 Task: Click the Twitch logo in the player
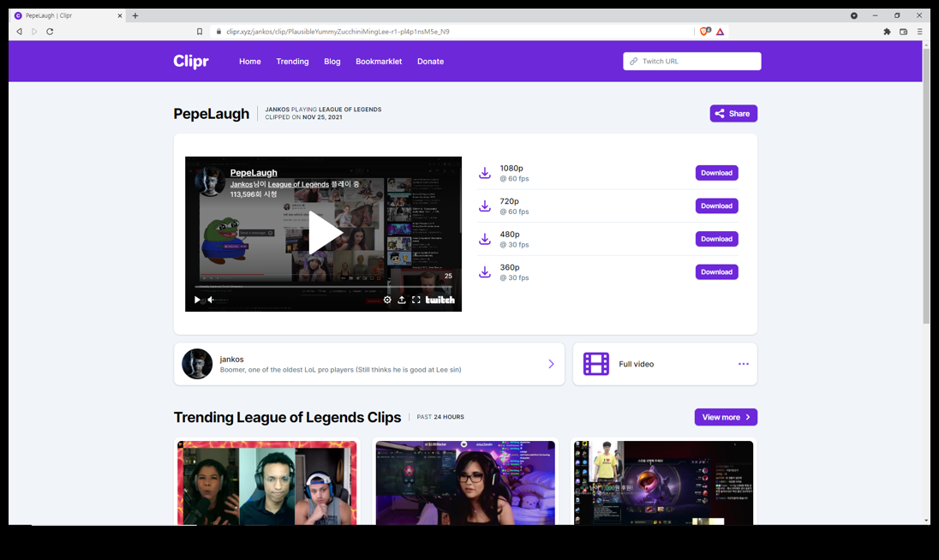tap(440, 300)
